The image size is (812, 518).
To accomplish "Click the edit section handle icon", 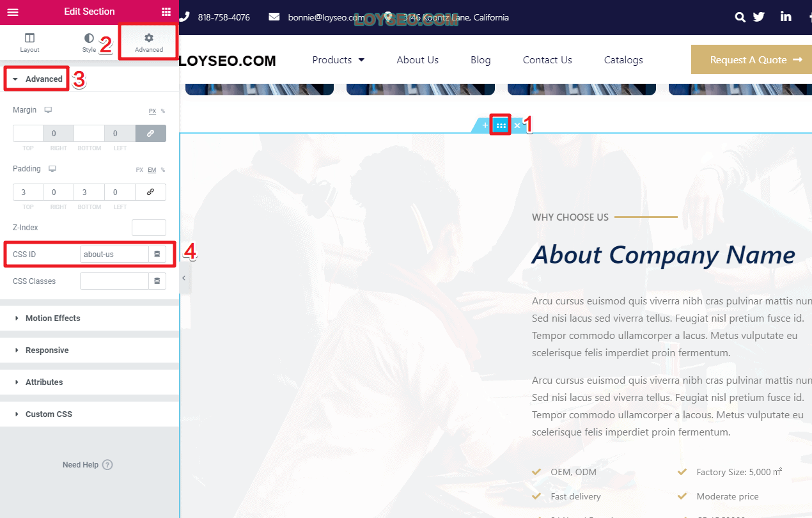I will (x=501, y=125).
